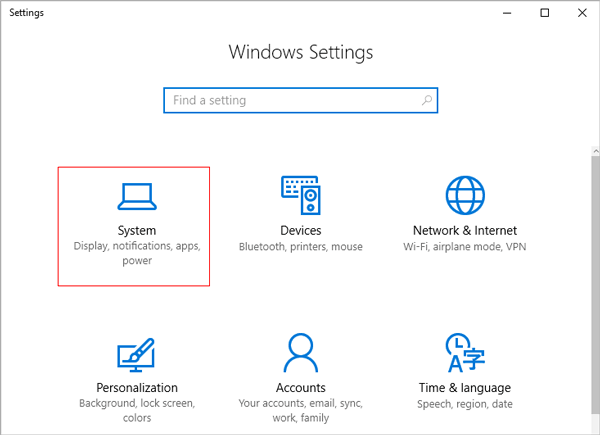This screenshot has width=600, height=435.
Task: Click "Wi-Fi, airplane mode, VPN" description
Action: click(x=465, y=247)
